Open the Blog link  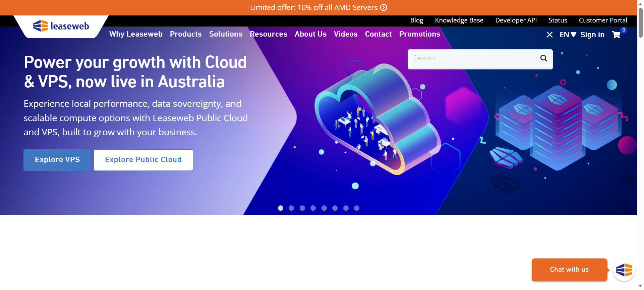pos(417,20)
